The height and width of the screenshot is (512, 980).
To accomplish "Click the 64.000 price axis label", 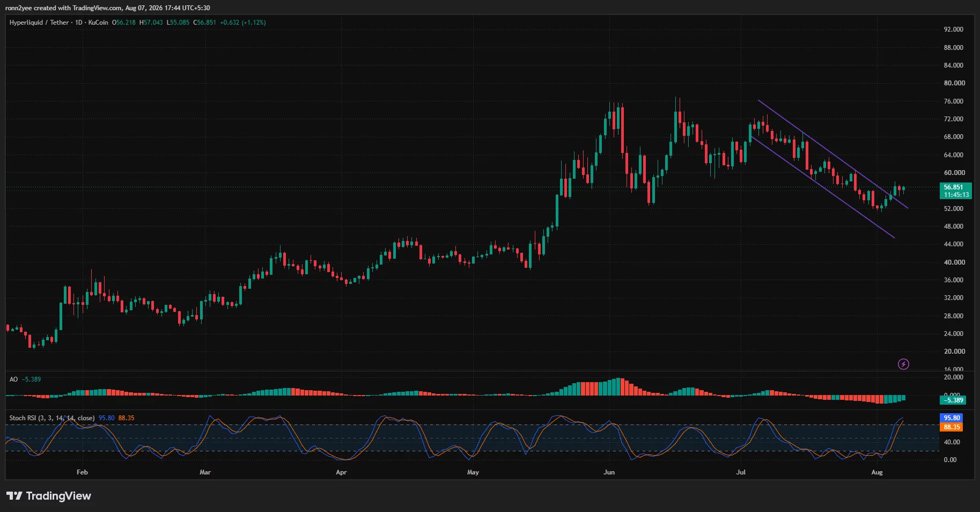I will 954,155.
